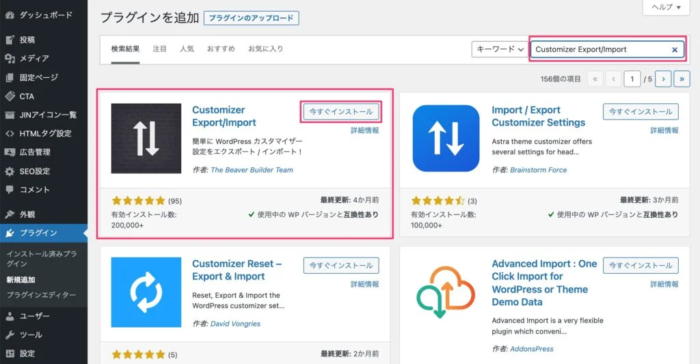Image resolution: width=700 pixels, height=364 pixels.
Task: Open the ダッシュボード dashboard icon in sidebar
Action: 9,15
